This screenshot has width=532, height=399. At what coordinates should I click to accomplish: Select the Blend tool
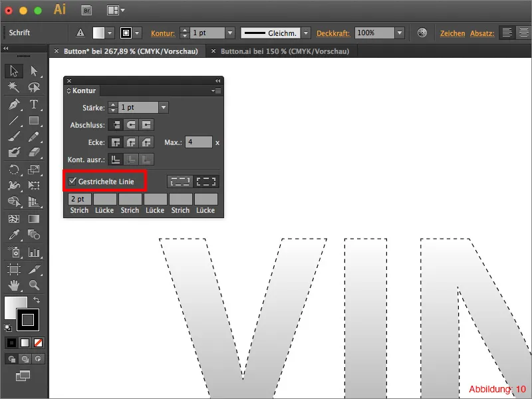pos(34,235)
